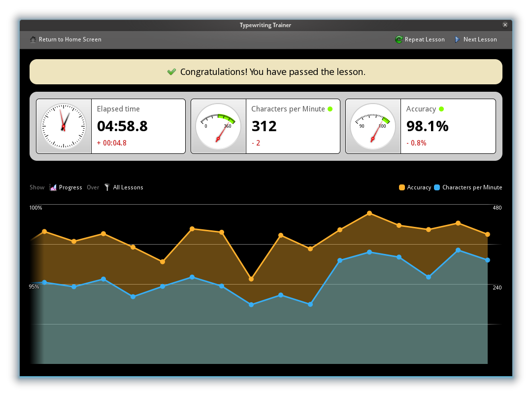
Task: Click the blue Next Lesson arrow icon
Action: point(457,39)
